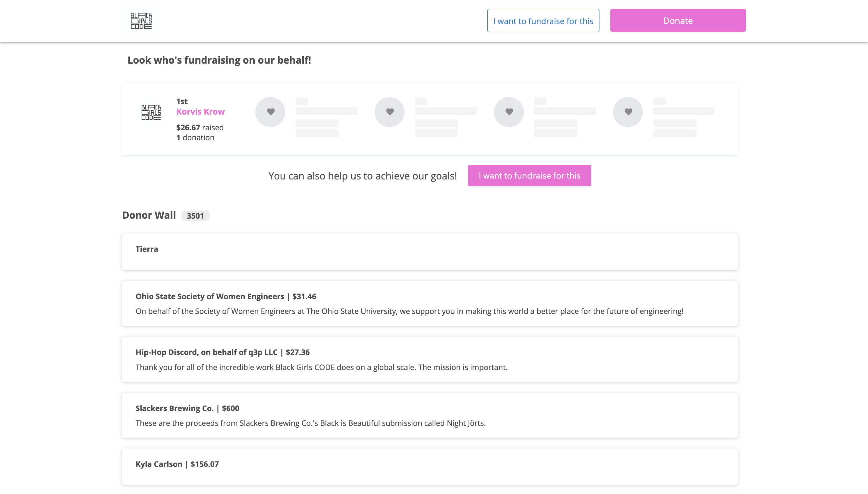868x494 pixels.
Task: Open the Korvis Krow fundraiser link
Action: click(x=200, y=112)
